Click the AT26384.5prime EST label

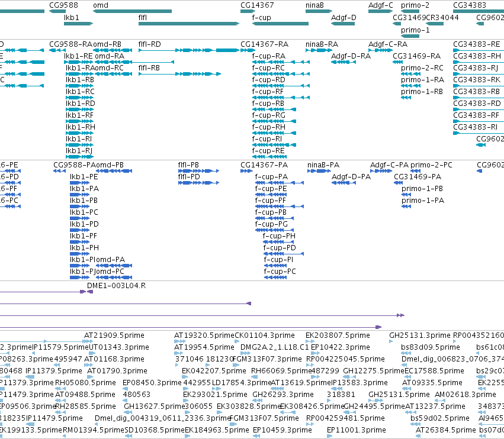click(445, 430)
